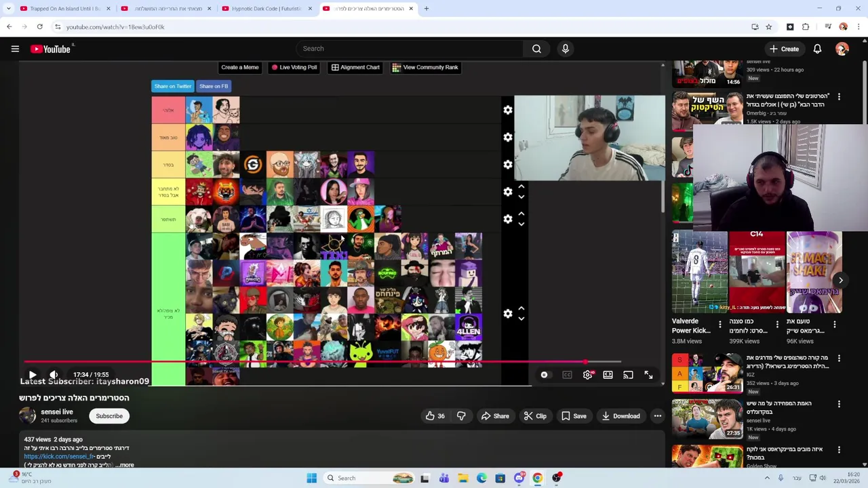Play the video with the play button
This screenshot has width=868, height=488.
(33, 375)
